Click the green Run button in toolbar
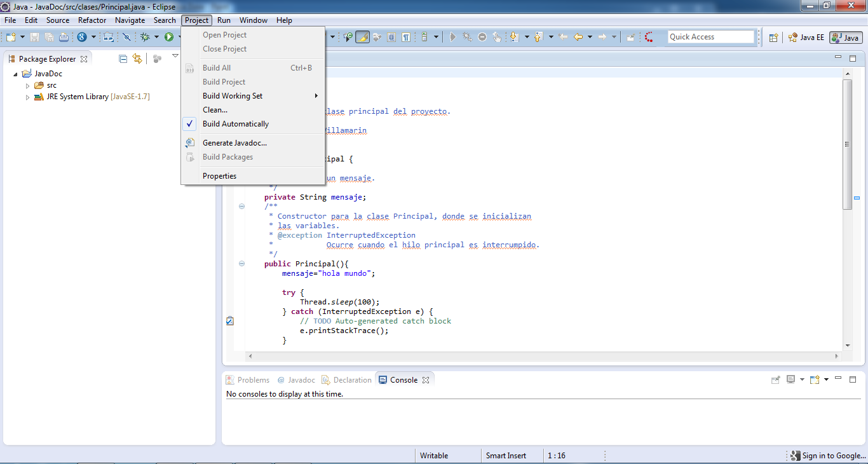868x464 pixels. click(169, 38)
